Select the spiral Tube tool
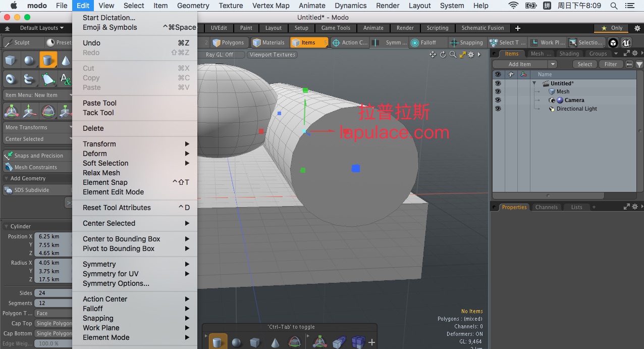The height and width of the screenshot is (349, 644). pyautogui.click(x=30, y=79)
